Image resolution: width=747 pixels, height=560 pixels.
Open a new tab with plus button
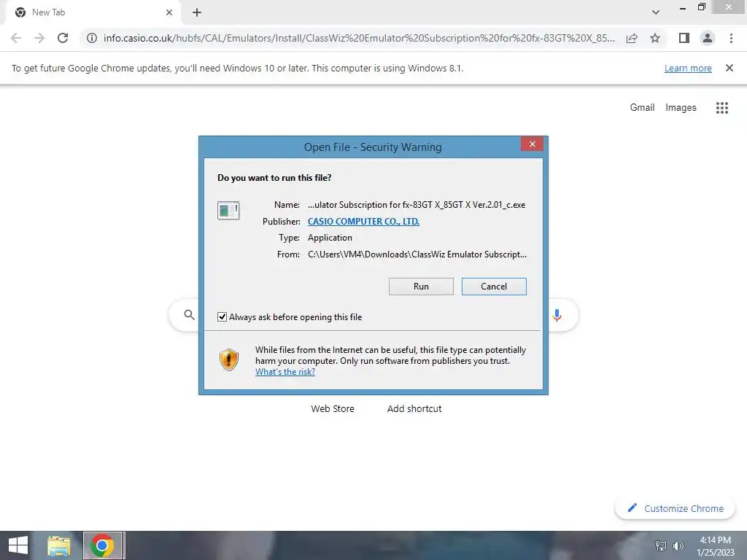(197, 12)
